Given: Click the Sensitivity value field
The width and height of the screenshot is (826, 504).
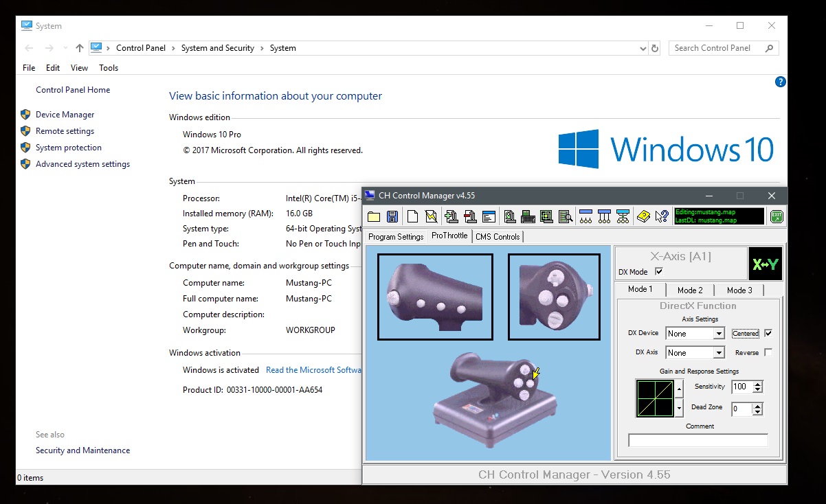Looking at the screenshot, I should coord(742,387).
